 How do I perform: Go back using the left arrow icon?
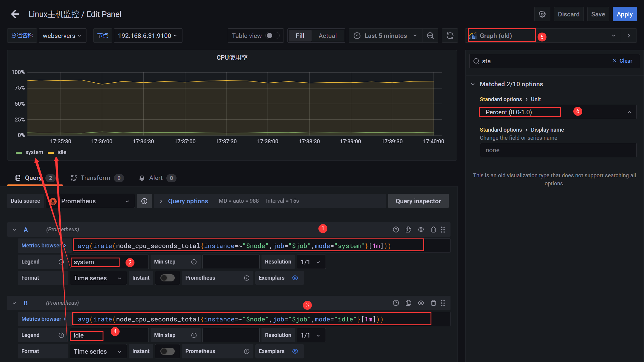pos(15,14)
